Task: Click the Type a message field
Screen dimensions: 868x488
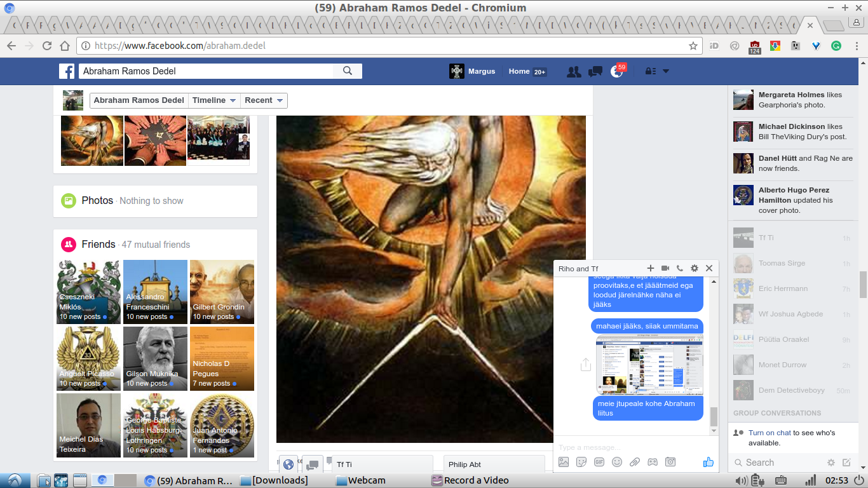Action: point(635,447)
